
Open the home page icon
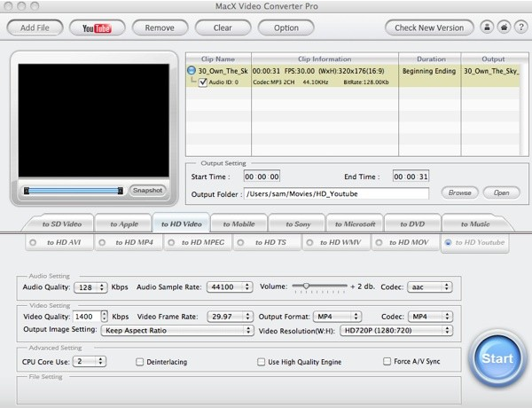(x=504, y=27)
